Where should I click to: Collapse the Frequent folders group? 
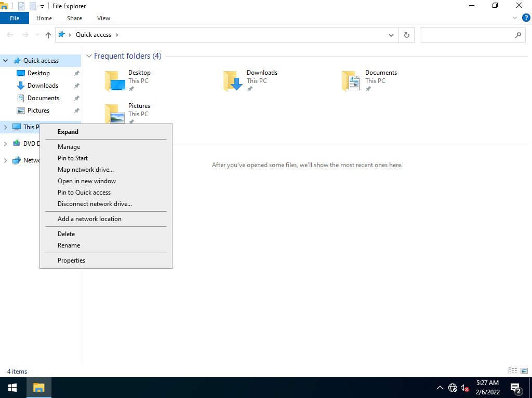coord(89,56)
